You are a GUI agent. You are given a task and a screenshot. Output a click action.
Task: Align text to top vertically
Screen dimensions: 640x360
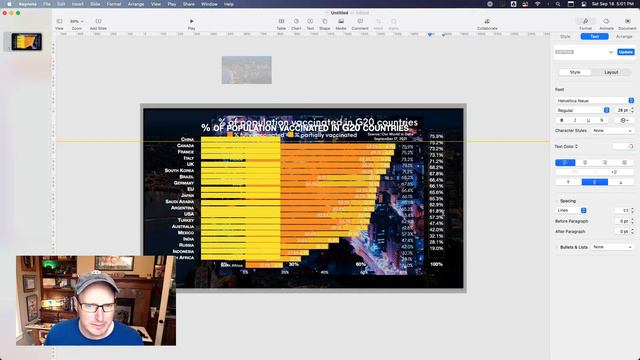click(x=568, y=182)
